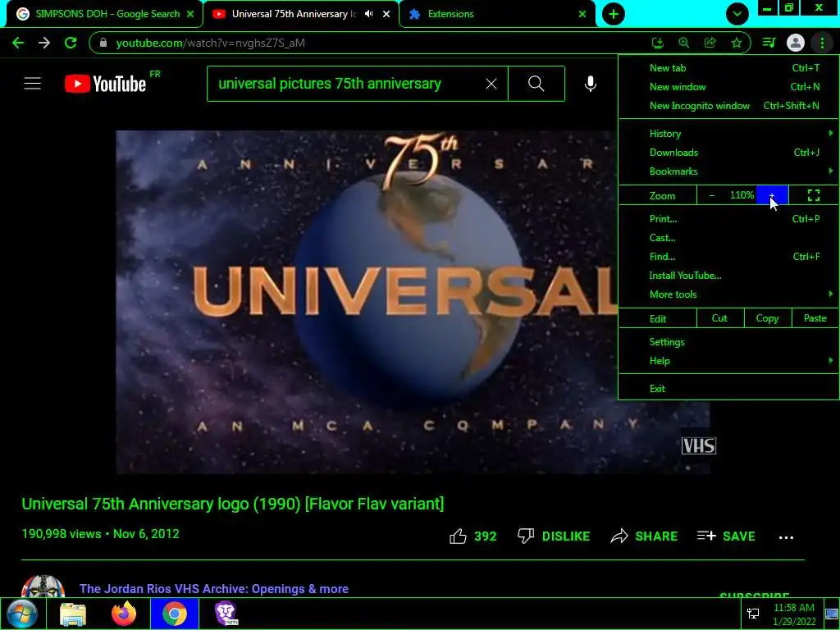Open the more actions ellipsis under video
The width and height of the screenshot is (840, 630).
(786, 537)
